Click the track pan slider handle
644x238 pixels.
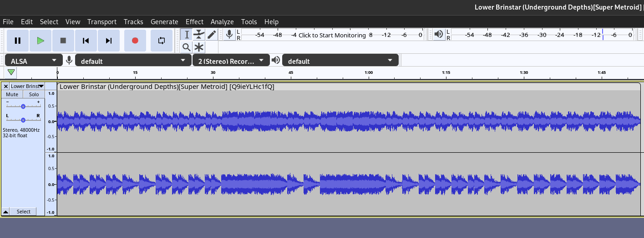[23, 120]
